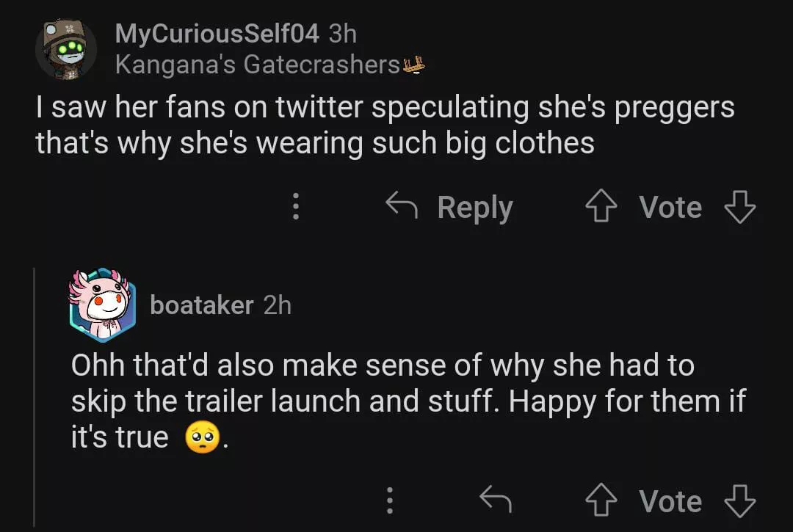Click the reply arrow under boataker's comment
Image resolution: width=793 pixels, height=532 pixels.
pos(496,501)
